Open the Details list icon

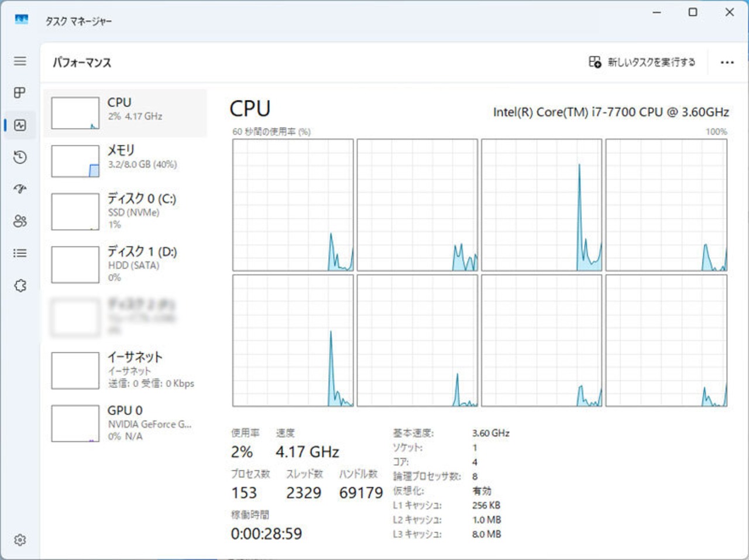point(20,253)
